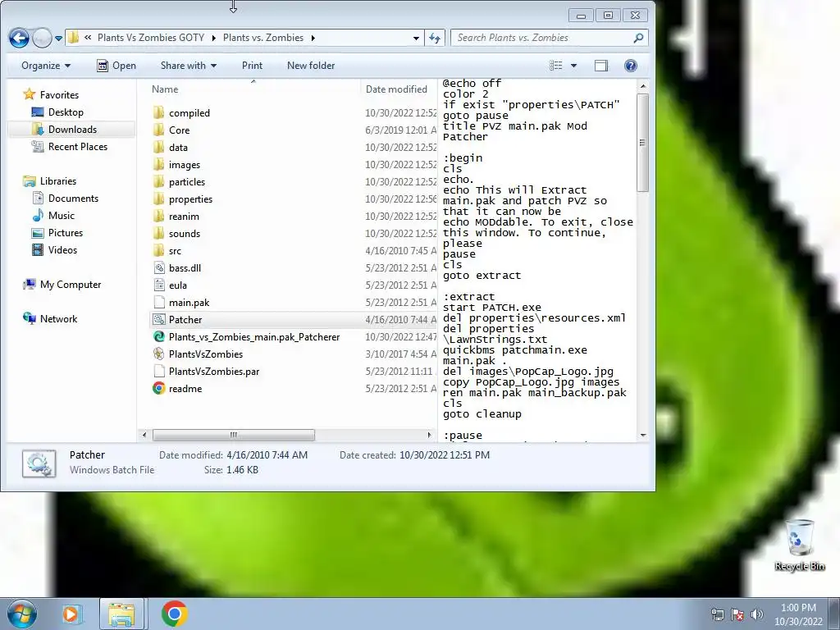
Task: Click the file list horizontal scrollbar
Action: tap(234, 435)
